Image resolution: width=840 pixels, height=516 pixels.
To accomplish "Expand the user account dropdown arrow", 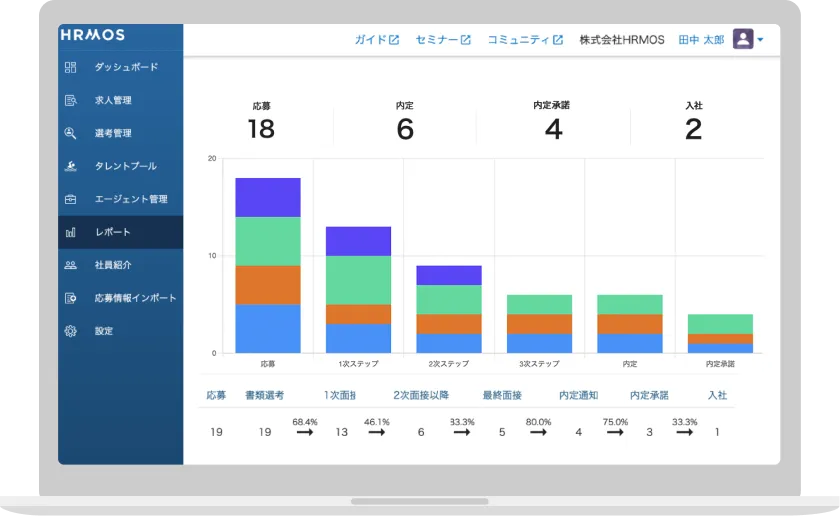I will tap(761, 40).
